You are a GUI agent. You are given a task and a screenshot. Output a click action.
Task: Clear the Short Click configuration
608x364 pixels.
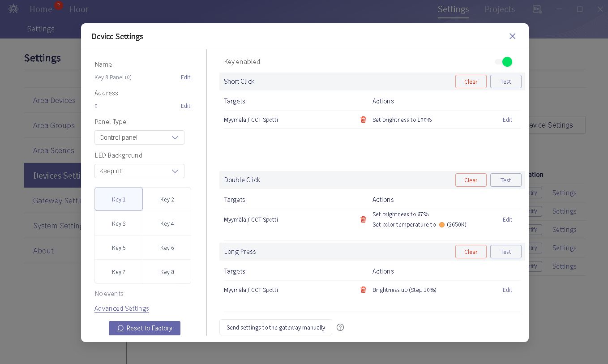(x=471, y=81)
